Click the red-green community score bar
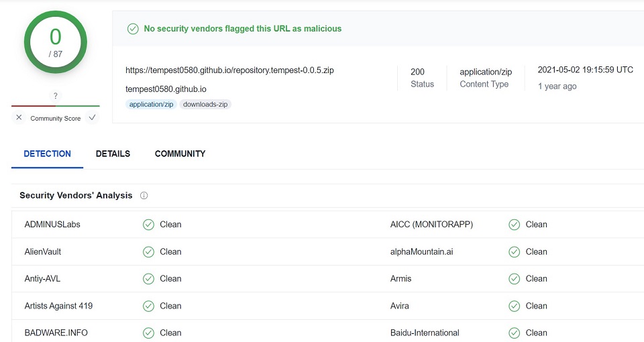Image resolution: width=644 pixels, height=342 pixels. pos(55,106)
